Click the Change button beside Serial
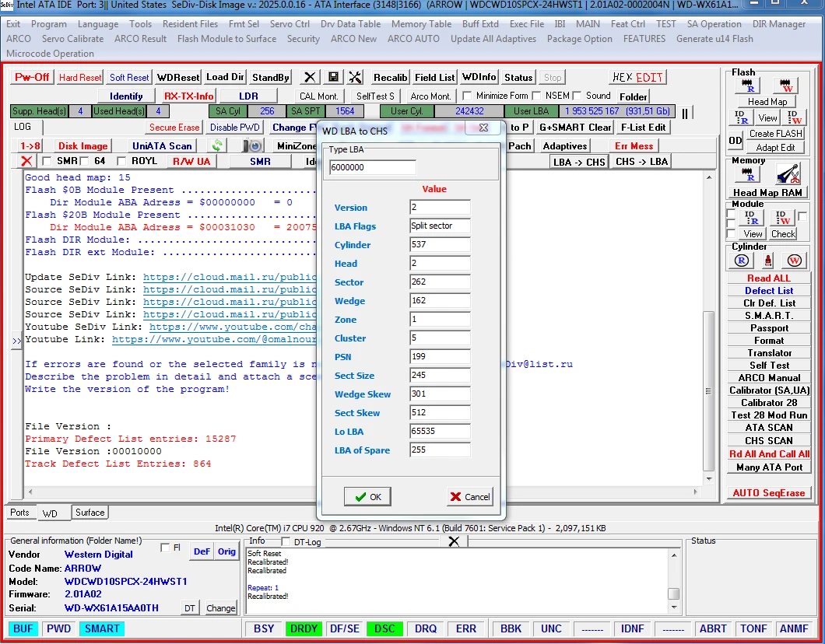 (x=220, y=608)
